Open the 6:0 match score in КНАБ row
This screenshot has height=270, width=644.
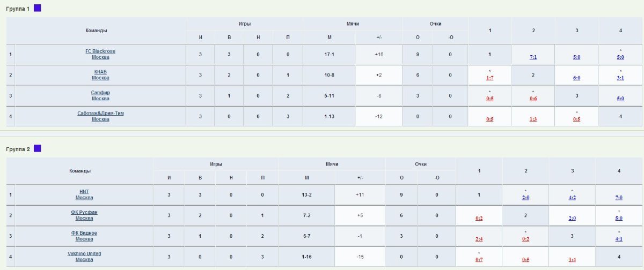[576, 78]
